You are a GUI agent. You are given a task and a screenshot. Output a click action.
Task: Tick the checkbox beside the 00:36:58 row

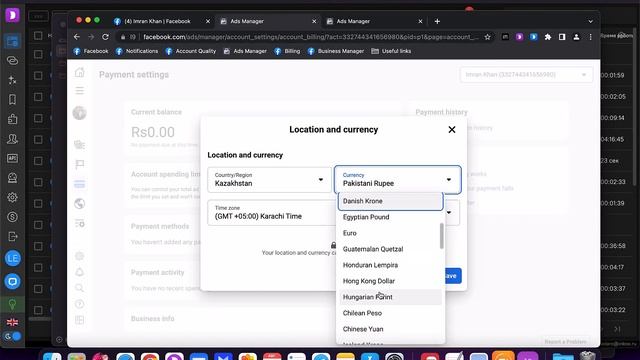click(38, 246)
